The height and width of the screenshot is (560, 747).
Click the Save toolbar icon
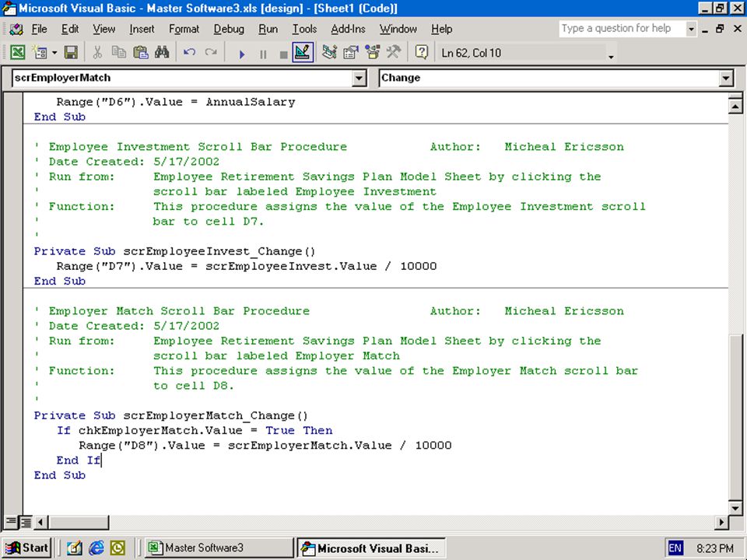(71, 52)
